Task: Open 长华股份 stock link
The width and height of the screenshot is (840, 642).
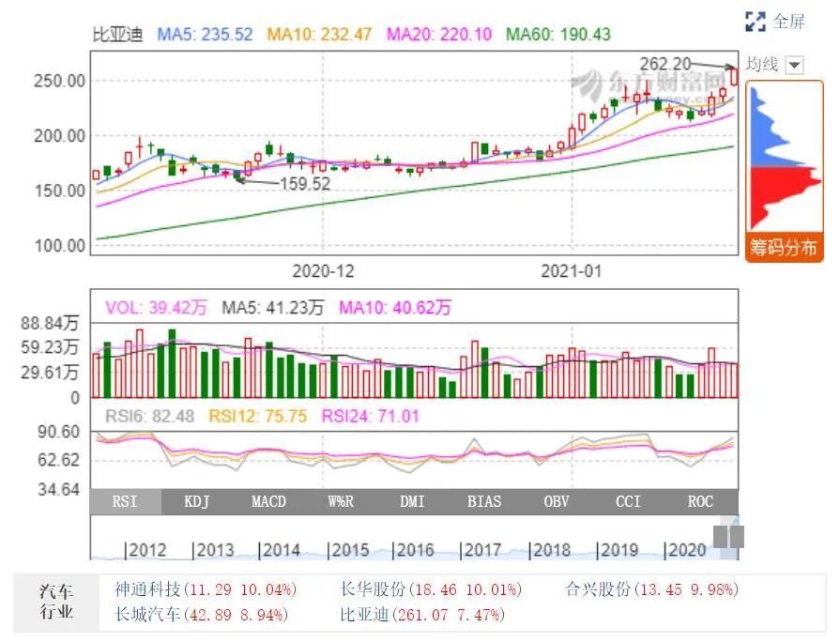Action: pos(431,589)
